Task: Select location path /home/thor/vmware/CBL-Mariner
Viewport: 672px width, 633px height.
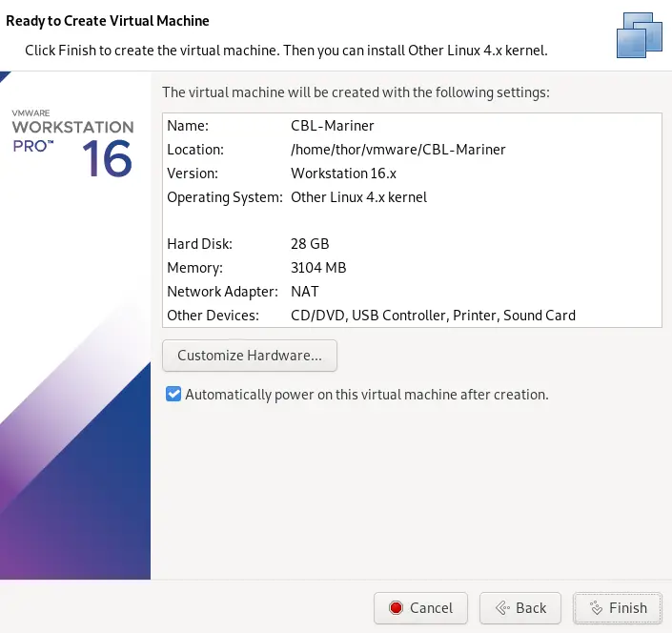Action: click(x=398, y=150)
